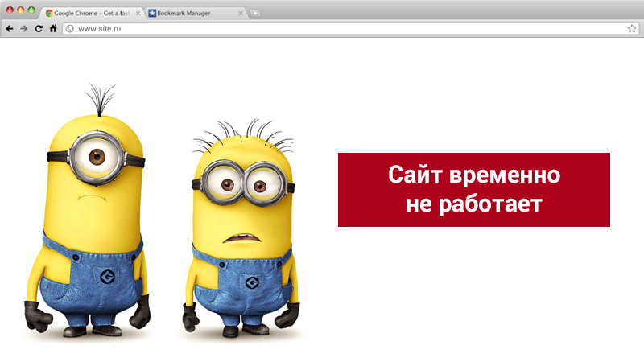
Task: Close the Google Chrome tab
Action: click(138, 13)
